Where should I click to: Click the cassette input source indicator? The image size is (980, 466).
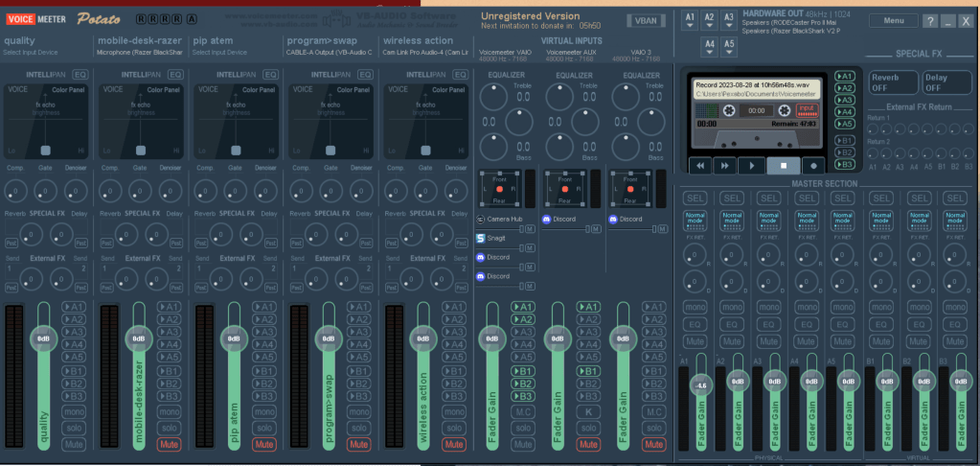807,110
